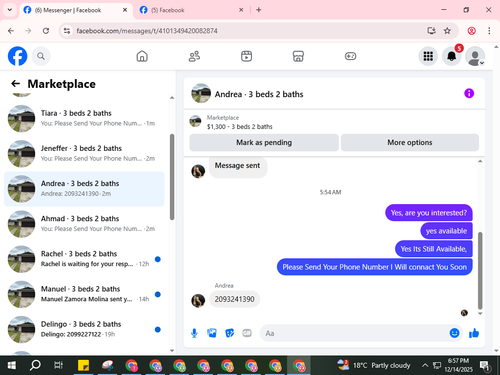
Task: Attach a file with the photo icon
Action: tap(212, 333)
